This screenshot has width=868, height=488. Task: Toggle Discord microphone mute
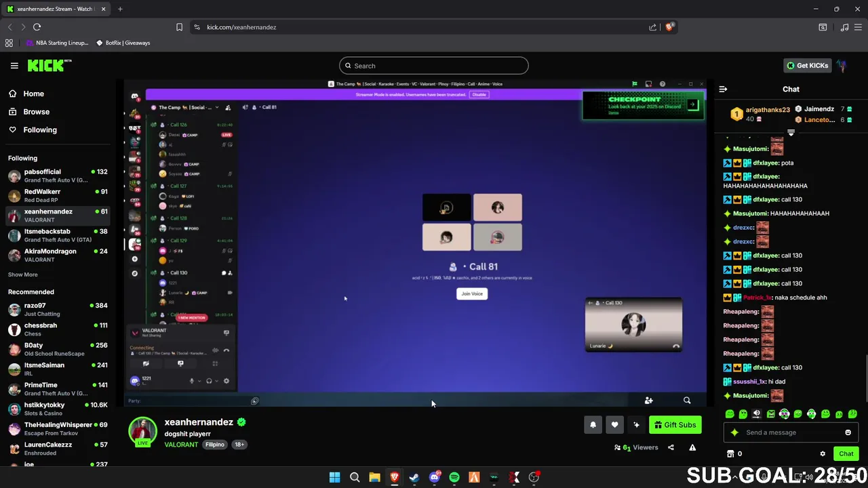point(192,381)
